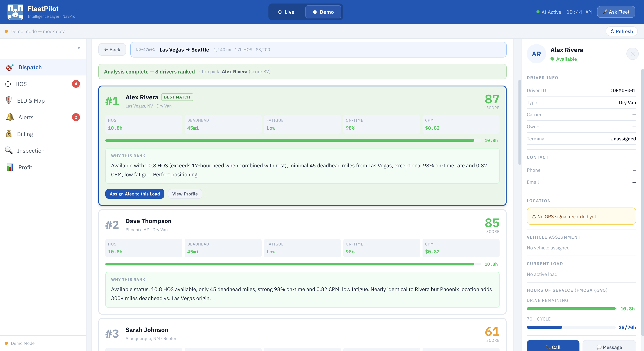Go back with the Back button
This screenshot has height=351, width=644.
pyautogui.click(x=112, y=50)
